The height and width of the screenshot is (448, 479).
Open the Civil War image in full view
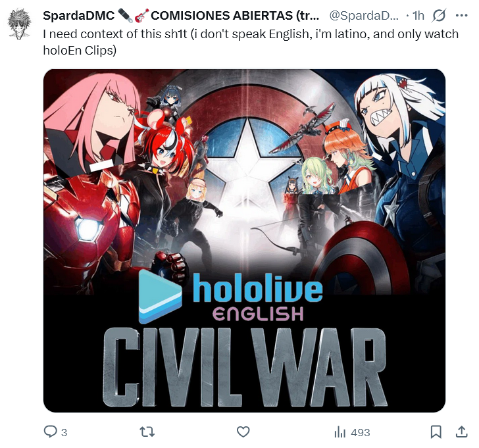click(244, 241)
